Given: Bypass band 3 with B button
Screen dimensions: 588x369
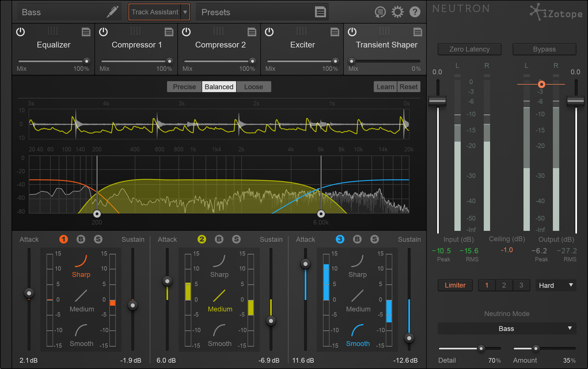Looking at the screenshot, I should [357, 239].
